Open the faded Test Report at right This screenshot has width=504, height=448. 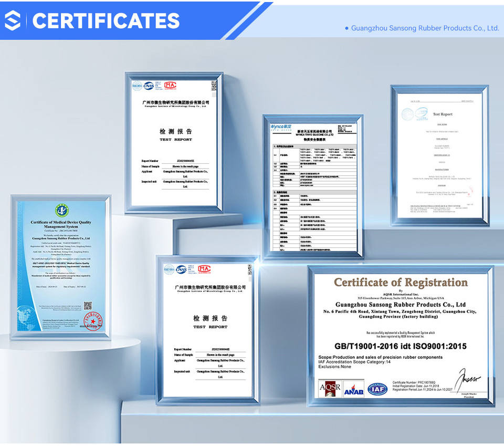point(440,155)
